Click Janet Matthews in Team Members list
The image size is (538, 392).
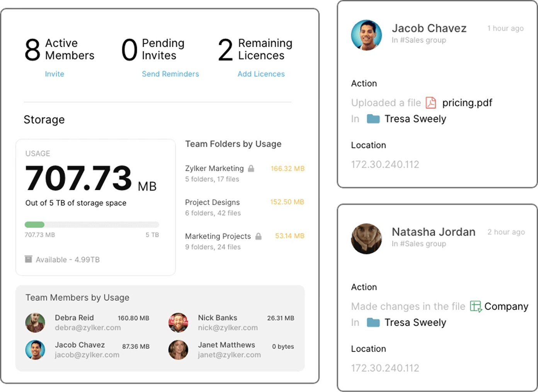[226, 345]
